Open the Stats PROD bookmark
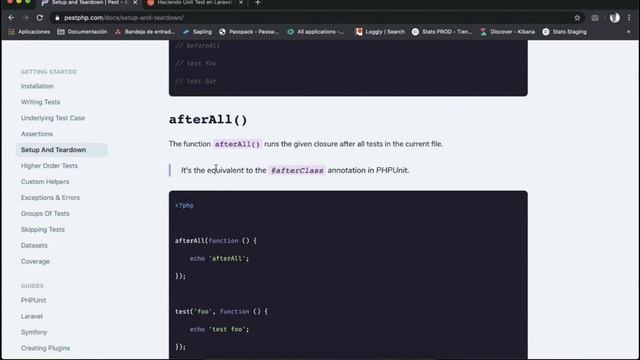640x360 pixels. point(442,32)
